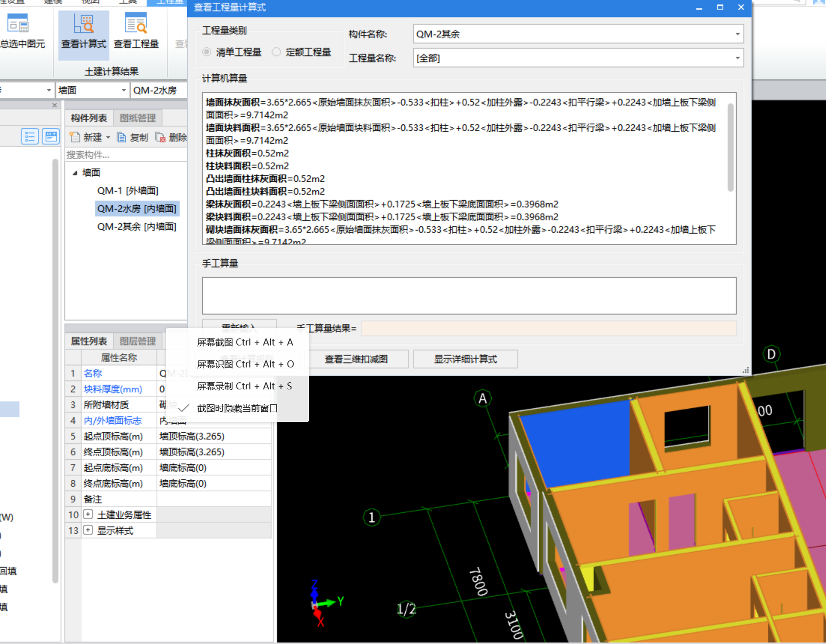Open 构件名称 dropdown QM-2其余
This screenshot has width=826, height=644.
point(578,34)
